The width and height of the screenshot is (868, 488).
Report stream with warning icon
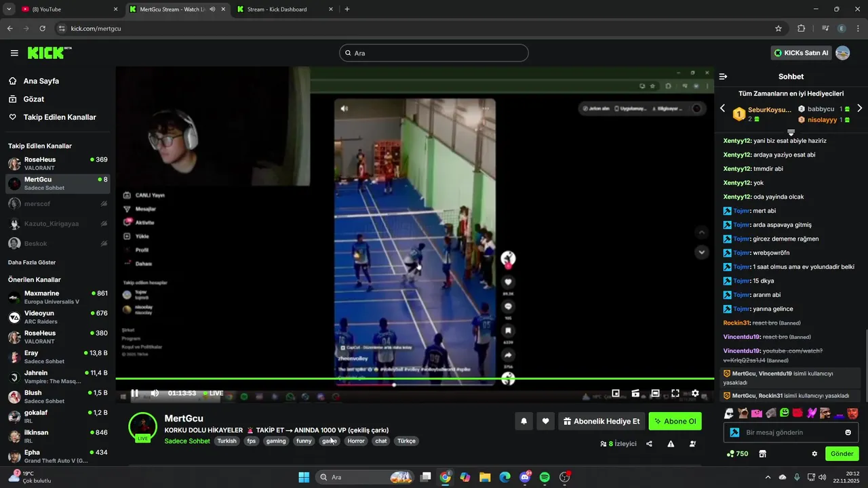(671, 444)
